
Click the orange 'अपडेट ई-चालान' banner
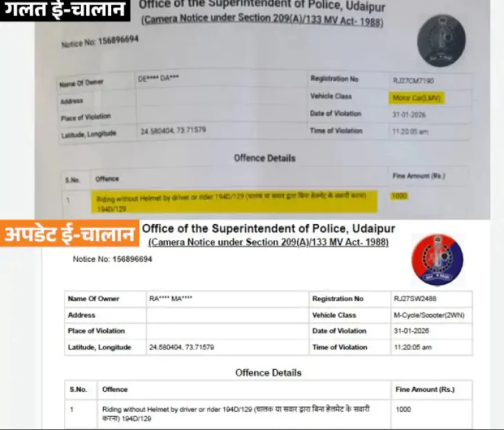pos(70,234)
